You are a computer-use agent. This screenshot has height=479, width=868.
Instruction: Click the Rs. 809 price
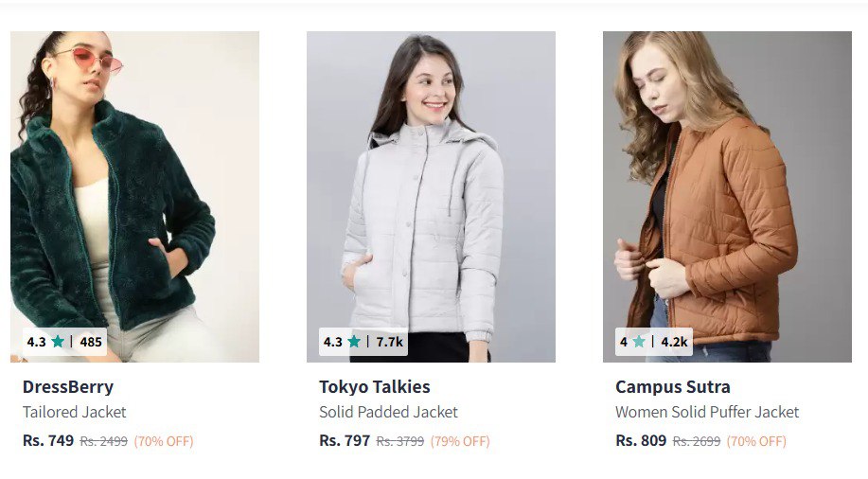(641, 440)
